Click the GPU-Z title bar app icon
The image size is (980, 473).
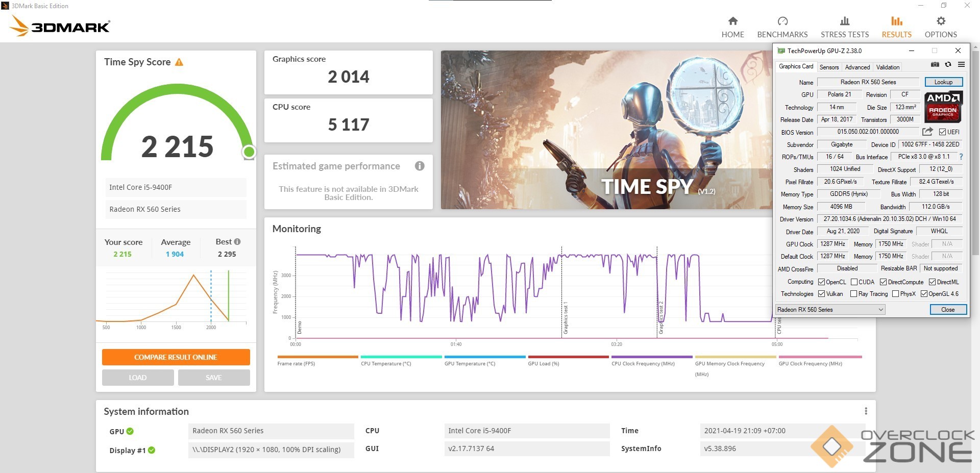click(x=781, y=51)
